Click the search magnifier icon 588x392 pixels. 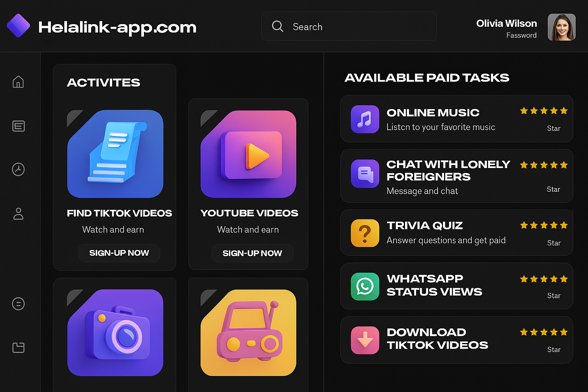click(278, 26)
